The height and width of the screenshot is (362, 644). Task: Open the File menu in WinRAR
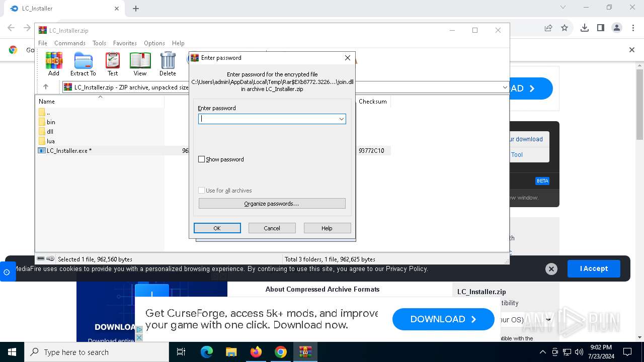tap(43, 43)
